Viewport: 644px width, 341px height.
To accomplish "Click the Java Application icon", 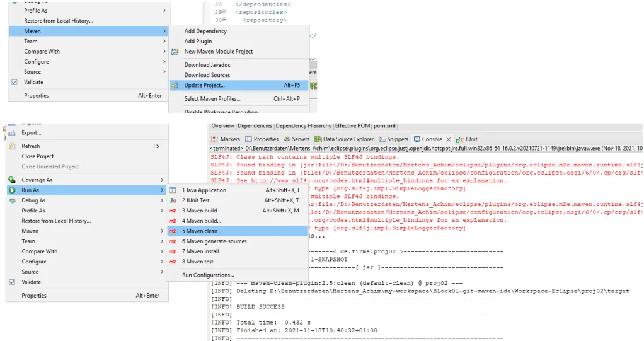I will (x=173, y=190).
